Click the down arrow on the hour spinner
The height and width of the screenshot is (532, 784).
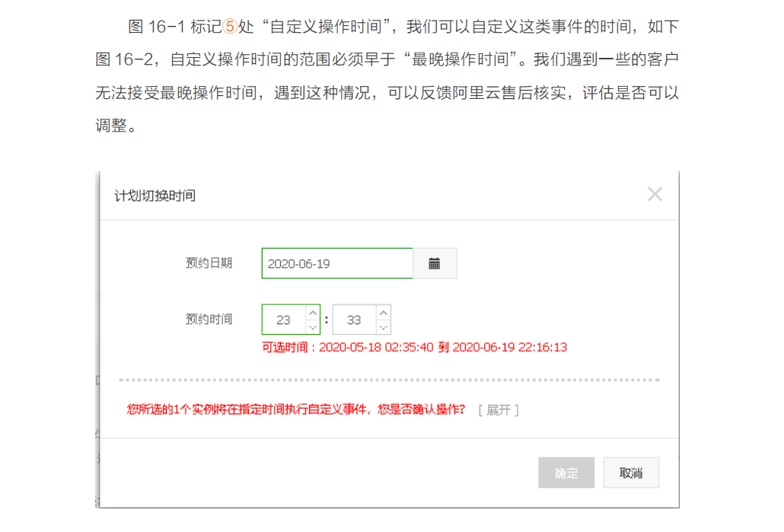[x=311, y=327]
